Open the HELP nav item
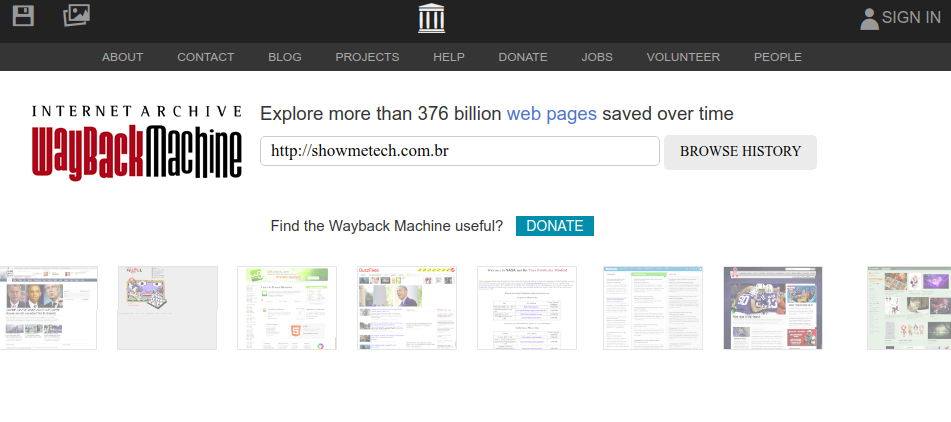The image size is (951, 422). coord(448,57)
